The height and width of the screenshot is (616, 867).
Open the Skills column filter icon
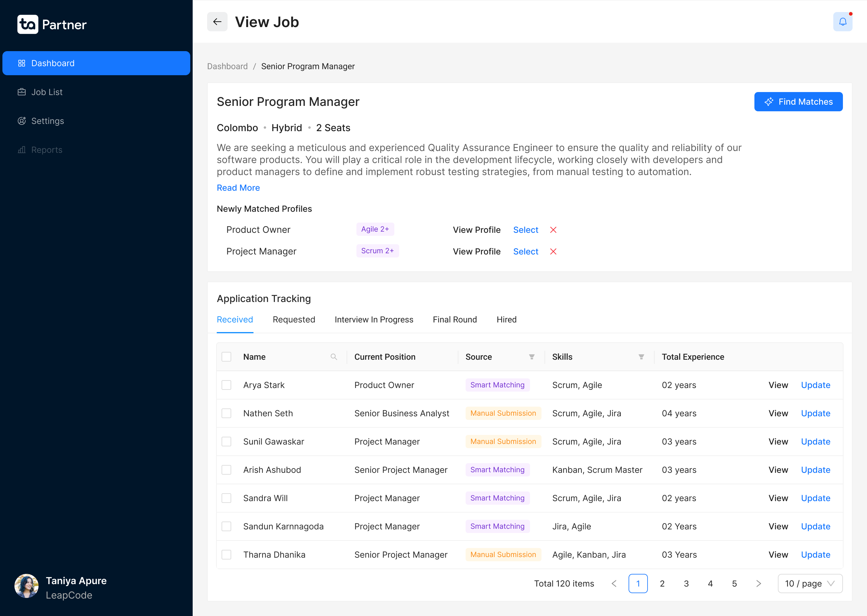pos(641,356)
